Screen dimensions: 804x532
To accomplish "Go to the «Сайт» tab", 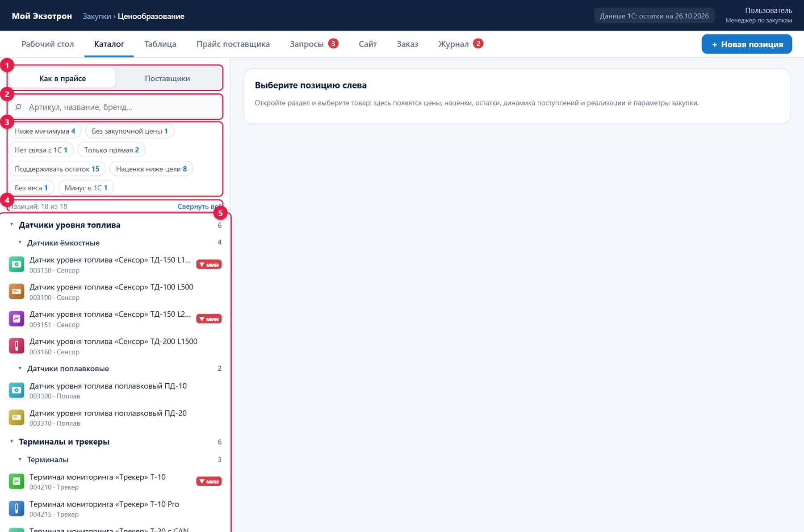I will click(368, 44).
